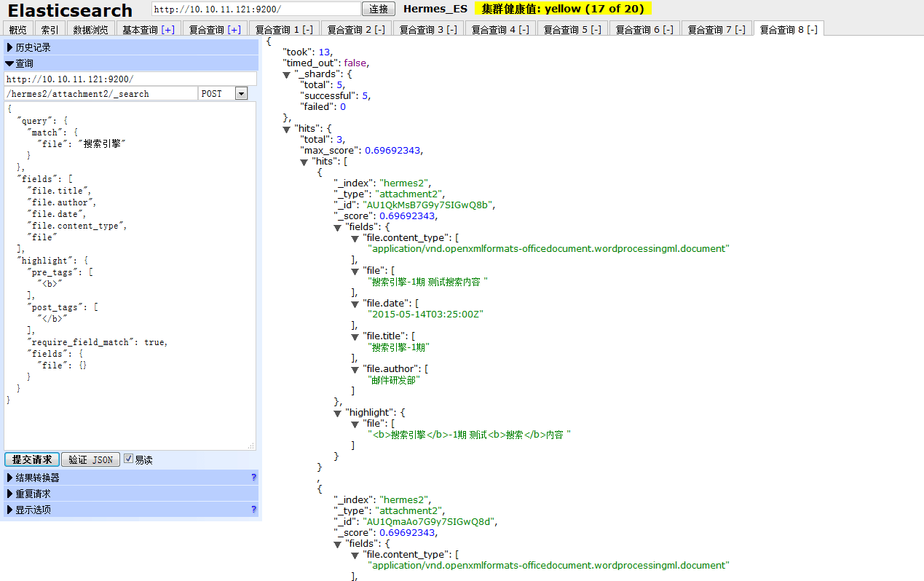Collapse the 查询 section
This screenshot has width=924, height=581.
[x=131, y=63]
